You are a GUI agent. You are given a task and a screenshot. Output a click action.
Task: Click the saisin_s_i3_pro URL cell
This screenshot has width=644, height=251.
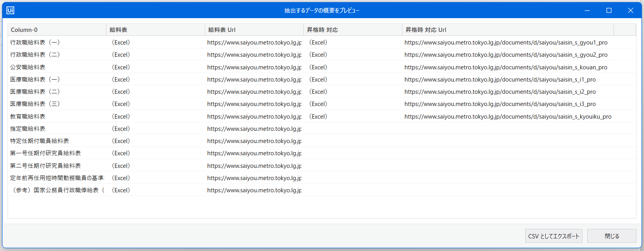pyautogui.click(x=508, y=104)
